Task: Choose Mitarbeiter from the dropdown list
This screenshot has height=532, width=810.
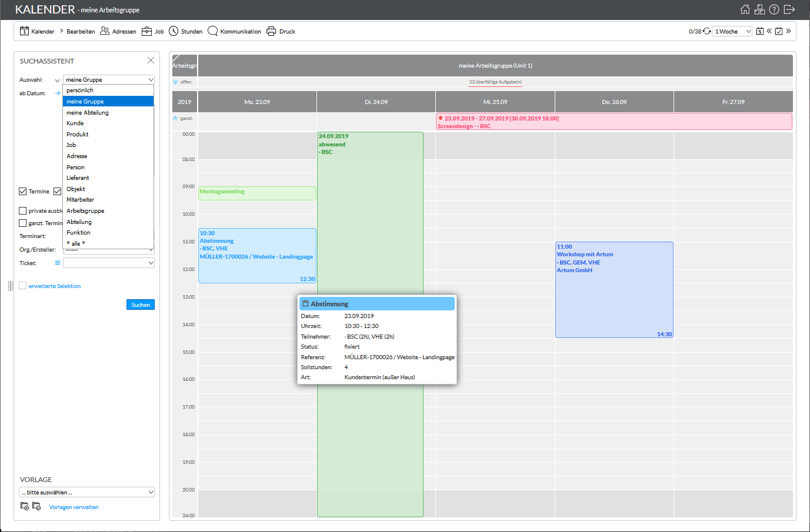Action: tap(108, 200)
